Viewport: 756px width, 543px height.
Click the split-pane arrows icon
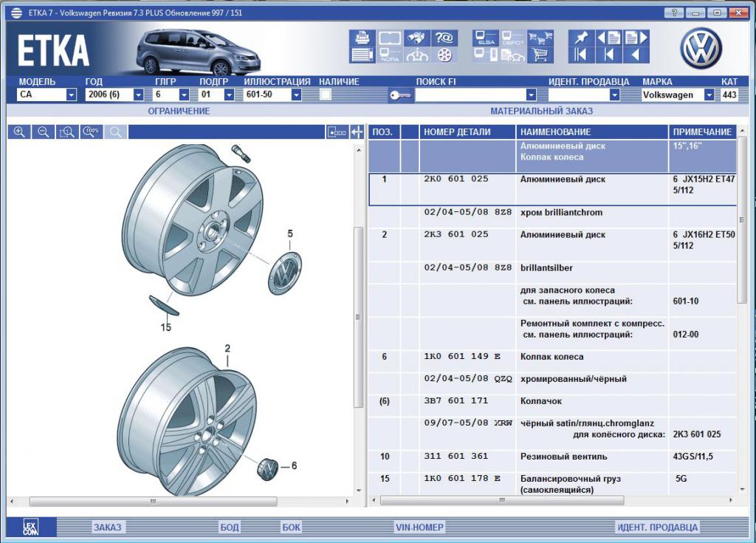(357, 132)
